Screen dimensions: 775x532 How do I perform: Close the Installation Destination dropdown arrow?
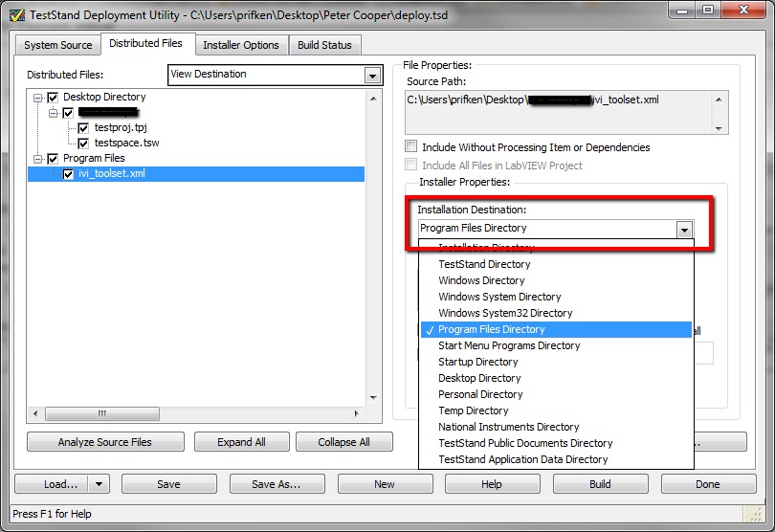(684, 230)
